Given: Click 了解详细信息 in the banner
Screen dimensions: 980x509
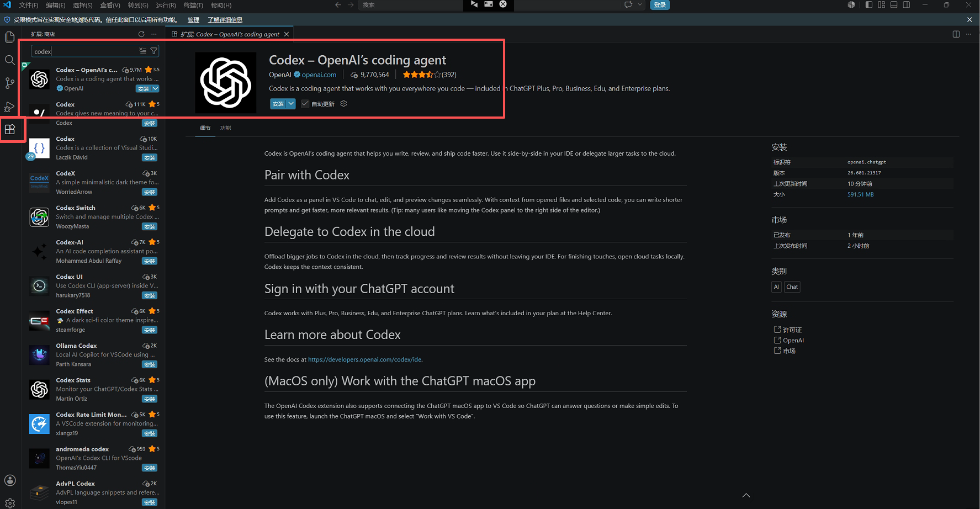Looking at the screenshot, I should (225, 20).
